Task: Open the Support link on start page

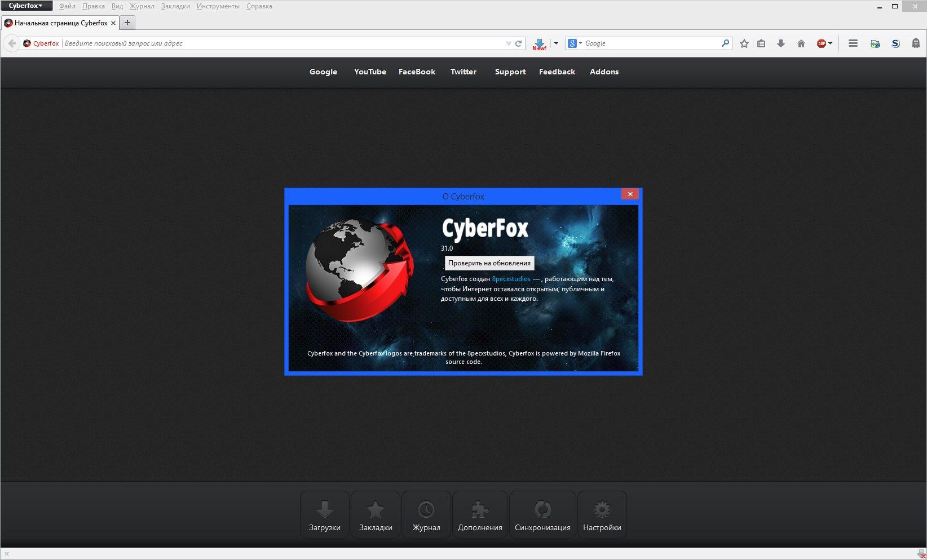Action: pos(510,72)
